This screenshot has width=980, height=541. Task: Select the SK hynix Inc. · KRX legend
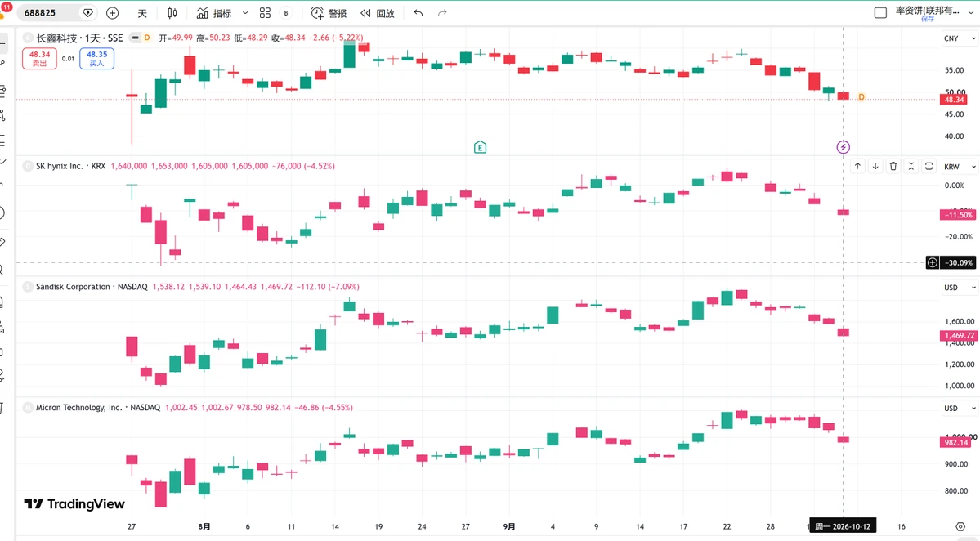pos(70,166)
